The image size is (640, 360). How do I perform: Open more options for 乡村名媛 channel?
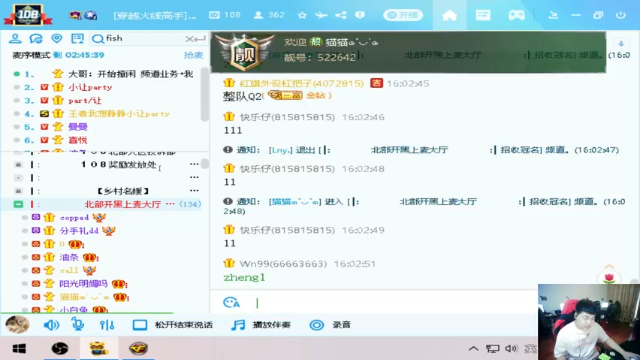pyautogui.click(x=194, y=190)
